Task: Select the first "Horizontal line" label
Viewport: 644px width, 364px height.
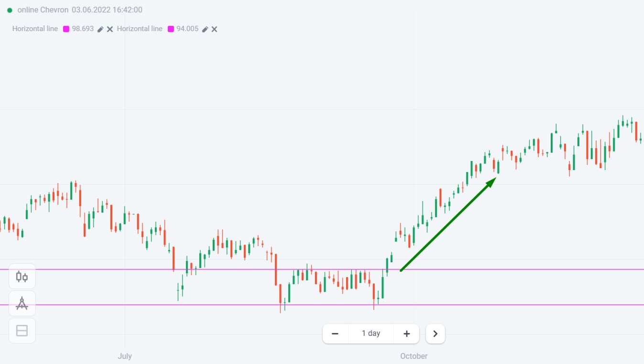Action: 35,29
